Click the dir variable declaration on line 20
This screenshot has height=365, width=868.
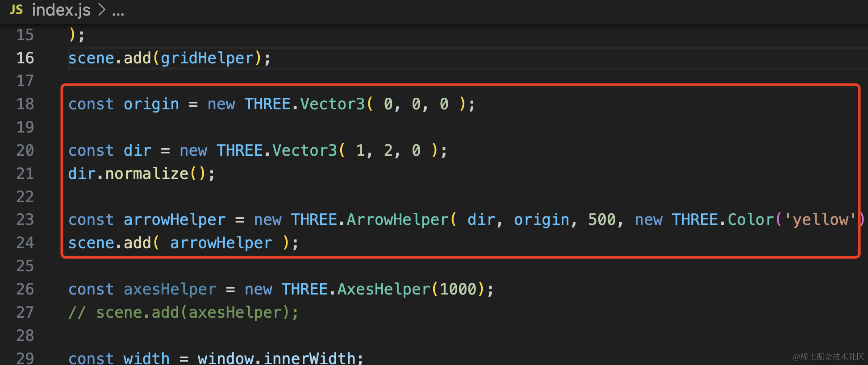click(138, 150)
